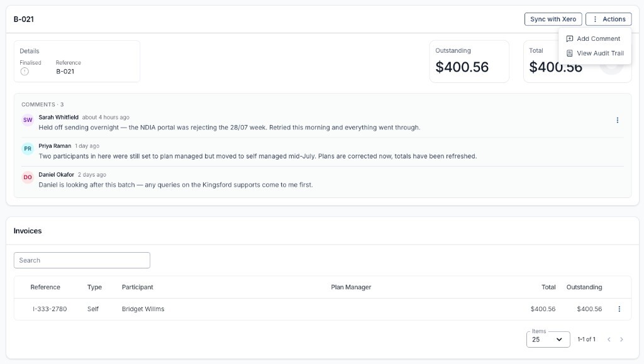
Task: Click the Finalised status circle icon
Action: pos(25,72)
